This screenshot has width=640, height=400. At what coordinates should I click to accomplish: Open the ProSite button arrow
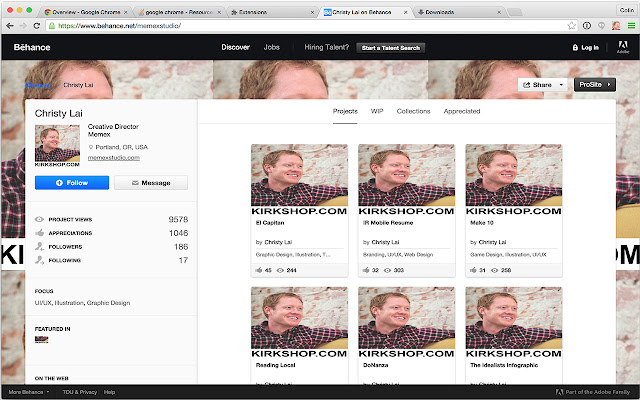coord(609,84)
